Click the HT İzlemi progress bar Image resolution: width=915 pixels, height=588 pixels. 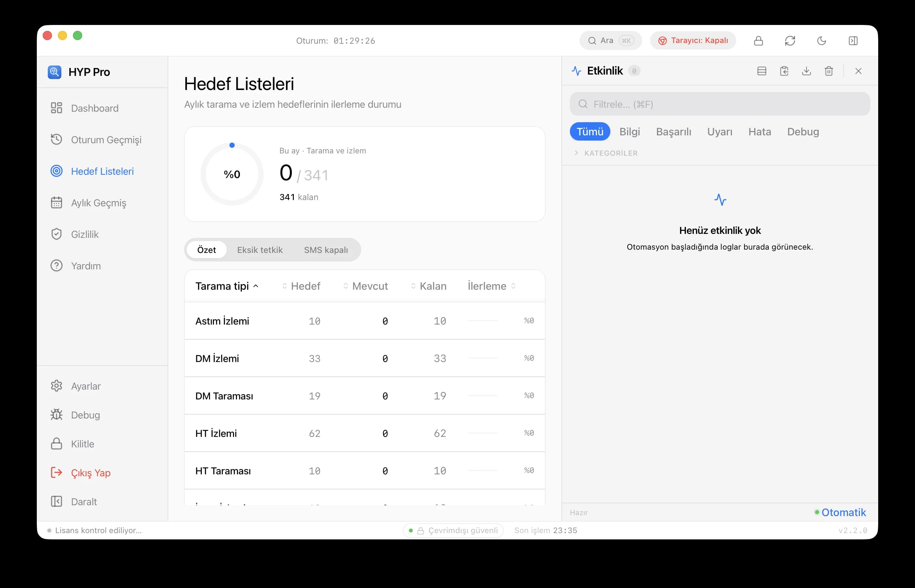click(x=482, y=433)
